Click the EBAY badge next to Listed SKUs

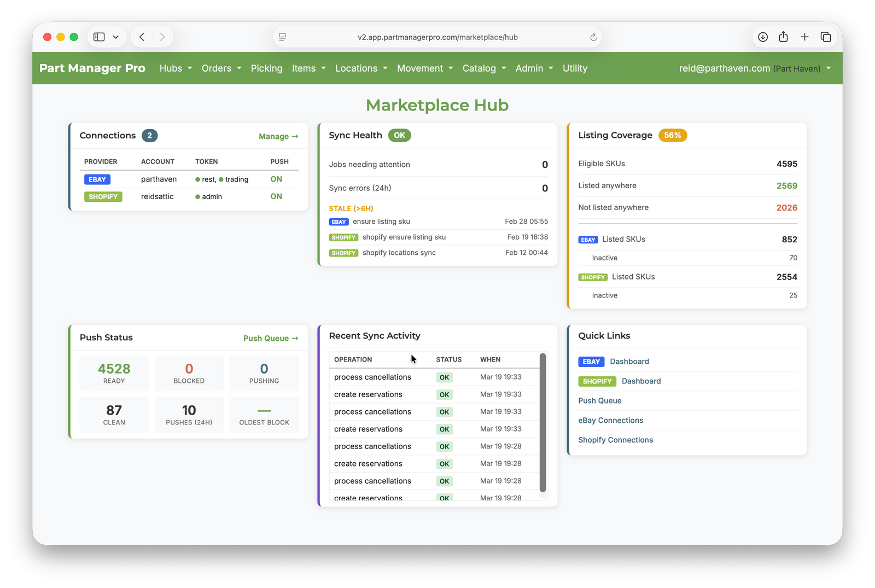click(588, 240)
